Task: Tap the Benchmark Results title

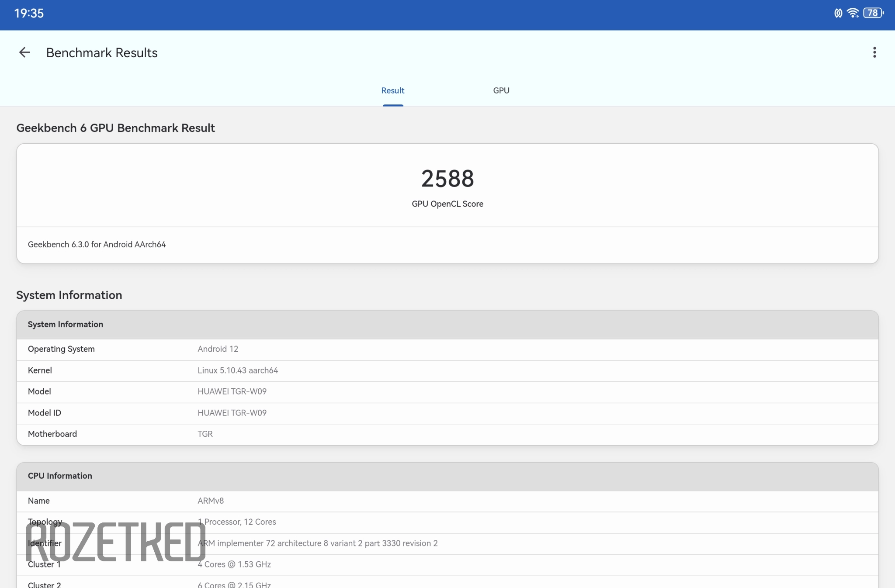Action: point(102,52)
